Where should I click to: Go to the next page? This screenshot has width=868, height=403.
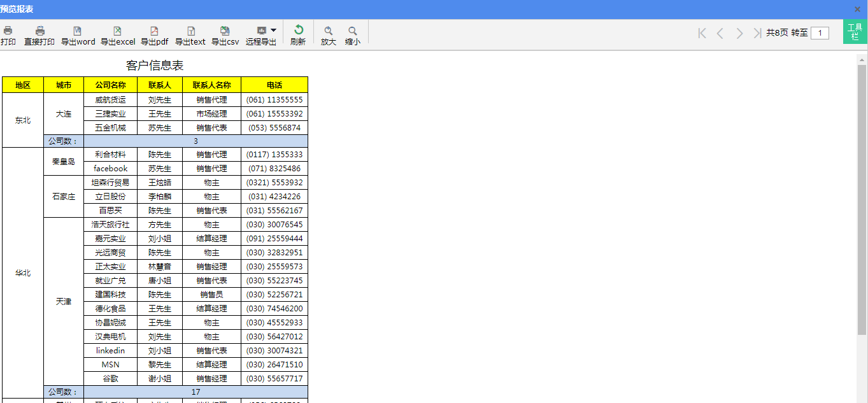tap(739, 33)
